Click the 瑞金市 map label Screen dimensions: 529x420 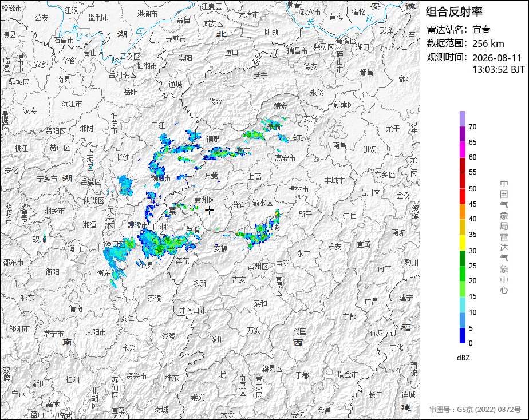(348, 374)
